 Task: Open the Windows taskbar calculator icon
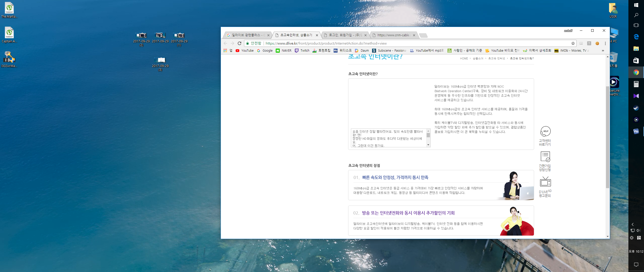(x=636, y=84)
